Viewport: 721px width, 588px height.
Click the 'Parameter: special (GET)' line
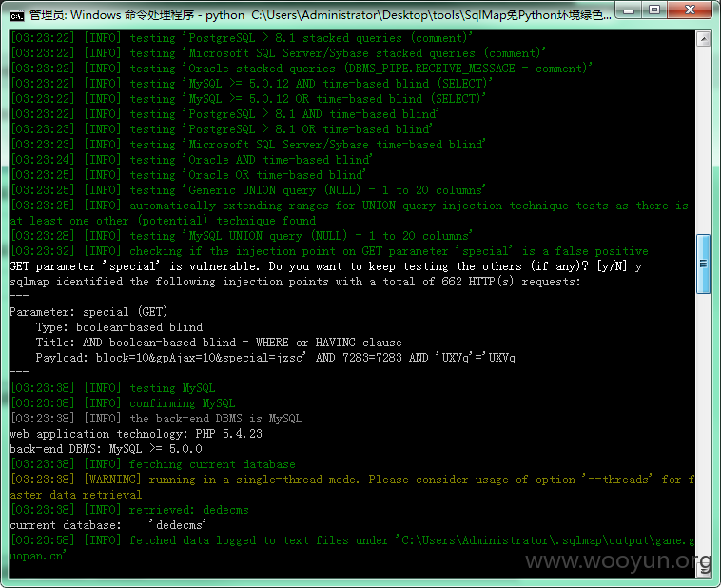[88, 312]
